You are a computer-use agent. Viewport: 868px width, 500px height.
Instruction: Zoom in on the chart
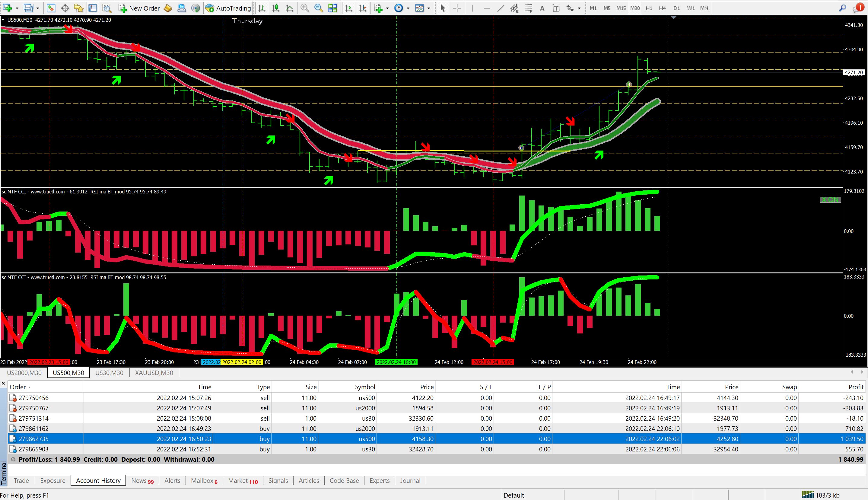304,8
